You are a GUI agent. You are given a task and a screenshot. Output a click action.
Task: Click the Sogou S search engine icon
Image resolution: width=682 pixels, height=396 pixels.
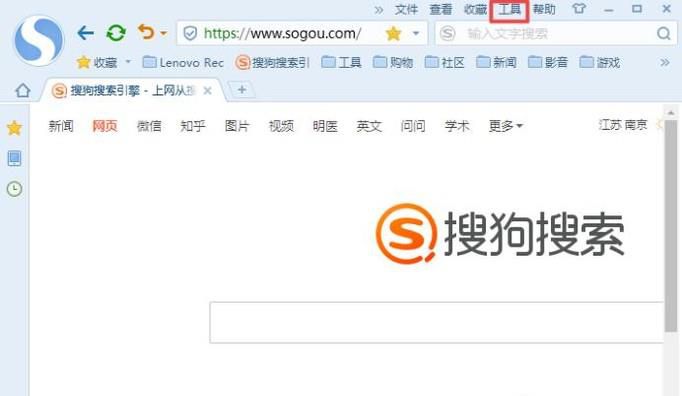click(448, 34)
